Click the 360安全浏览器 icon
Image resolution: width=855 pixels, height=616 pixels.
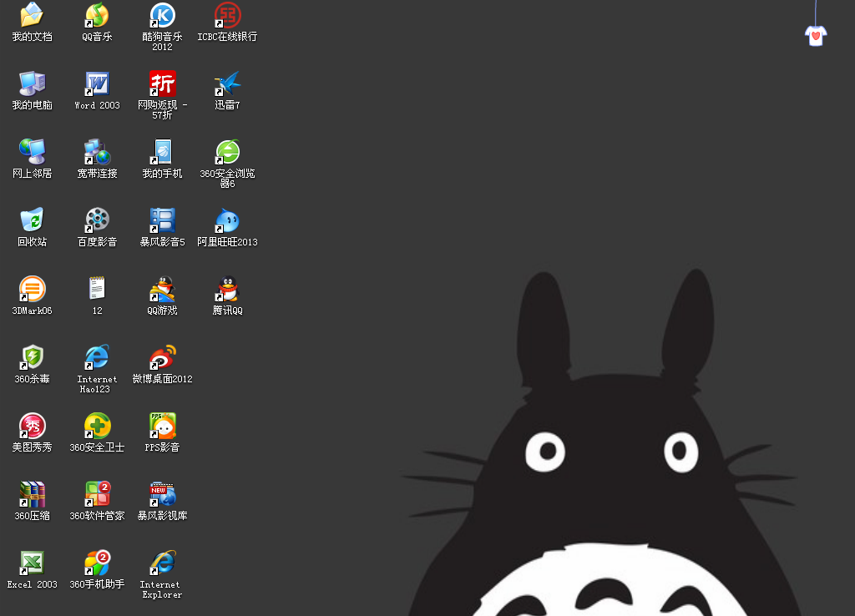pyautogui.click(x=227, y=152)
